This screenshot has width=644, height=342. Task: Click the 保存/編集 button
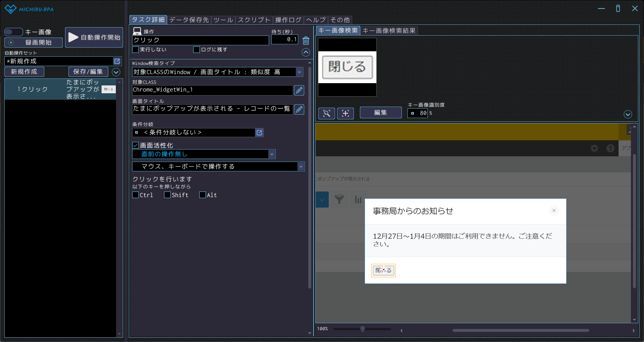pos(88,72)
